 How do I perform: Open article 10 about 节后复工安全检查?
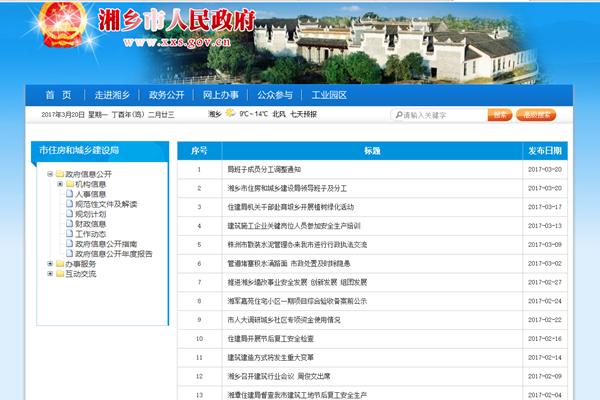[x=271, y=338]
